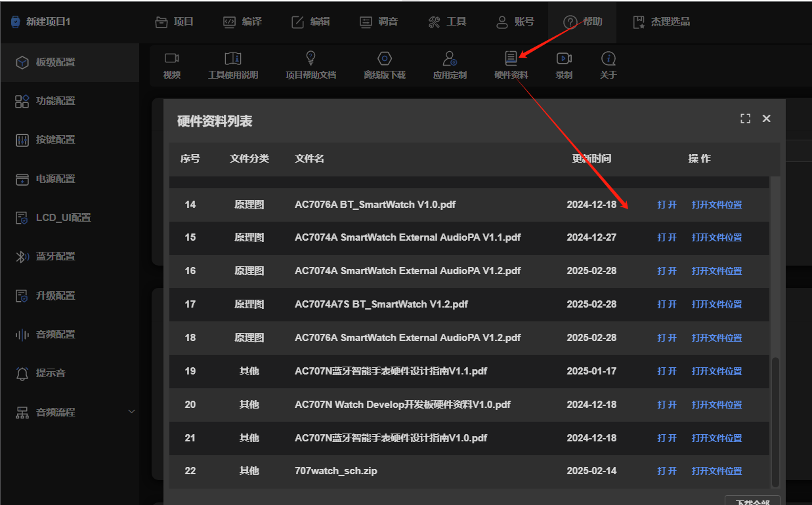Maximize the 硬件资料列表 dialog to fullscreen
Image resolution: width=812 pixels, height=505 pixels.
point(745,119)
